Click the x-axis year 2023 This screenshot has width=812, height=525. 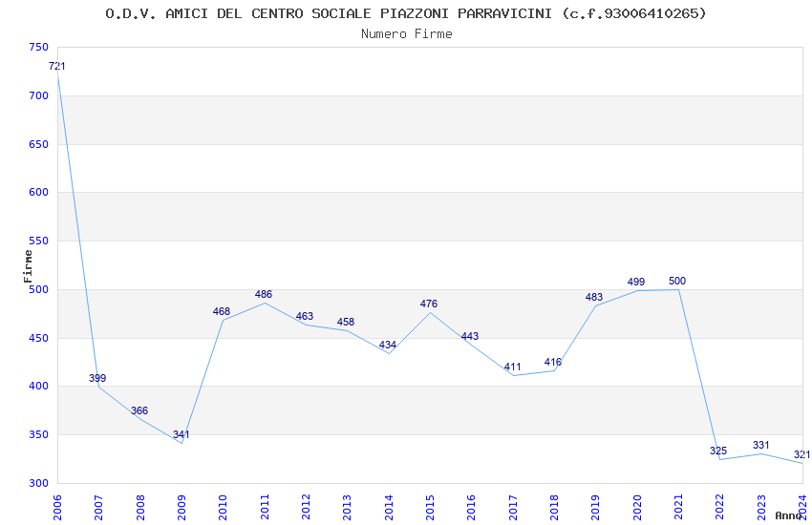pos(761,507)
